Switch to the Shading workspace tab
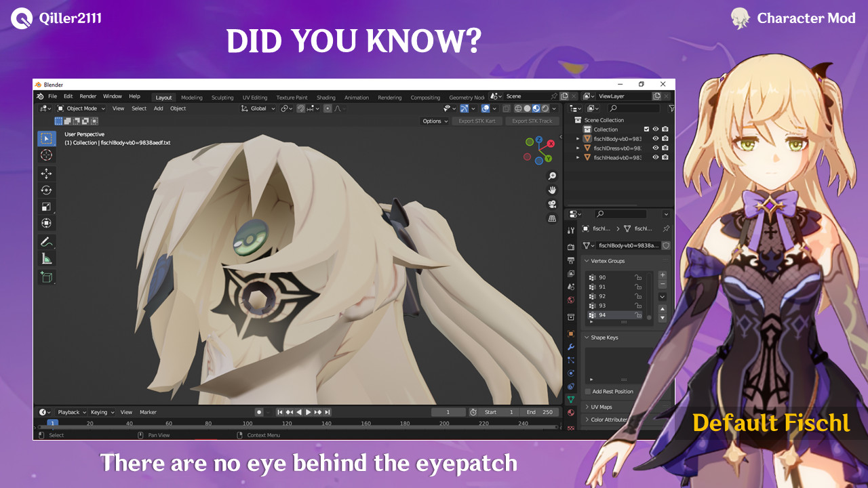The width and height of the screenshot is (868, 488). 326,98
